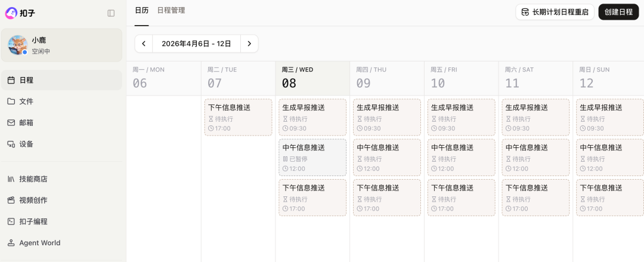The width and height of the screenshot is (644, 262).
Task: Go to the previous week
Action: click(144, 44)
